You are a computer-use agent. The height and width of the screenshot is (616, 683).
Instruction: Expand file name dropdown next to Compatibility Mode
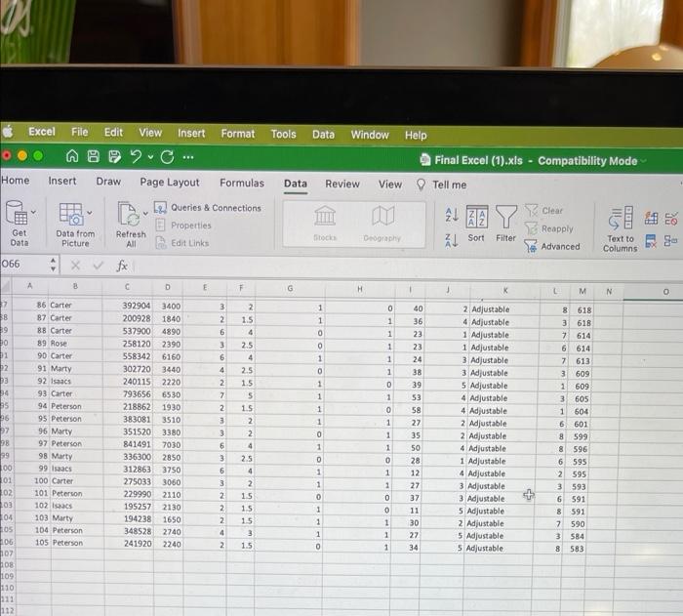(643, 161)
